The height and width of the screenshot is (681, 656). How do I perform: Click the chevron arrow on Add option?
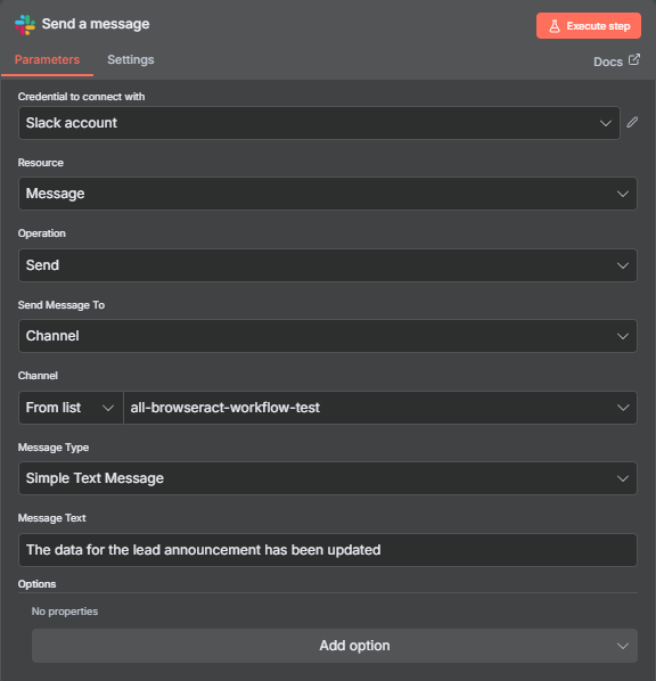pos(624,646)
